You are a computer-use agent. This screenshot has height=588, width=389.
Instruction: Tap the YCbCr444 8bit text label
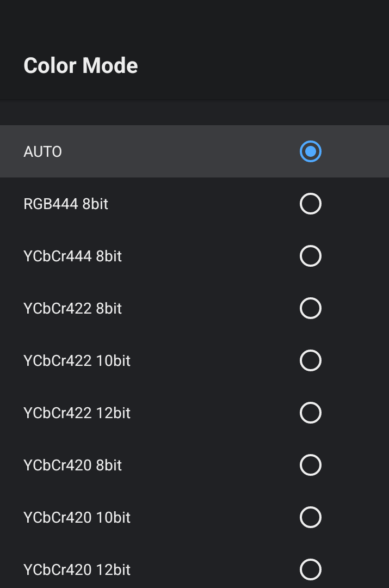(72, 256)
